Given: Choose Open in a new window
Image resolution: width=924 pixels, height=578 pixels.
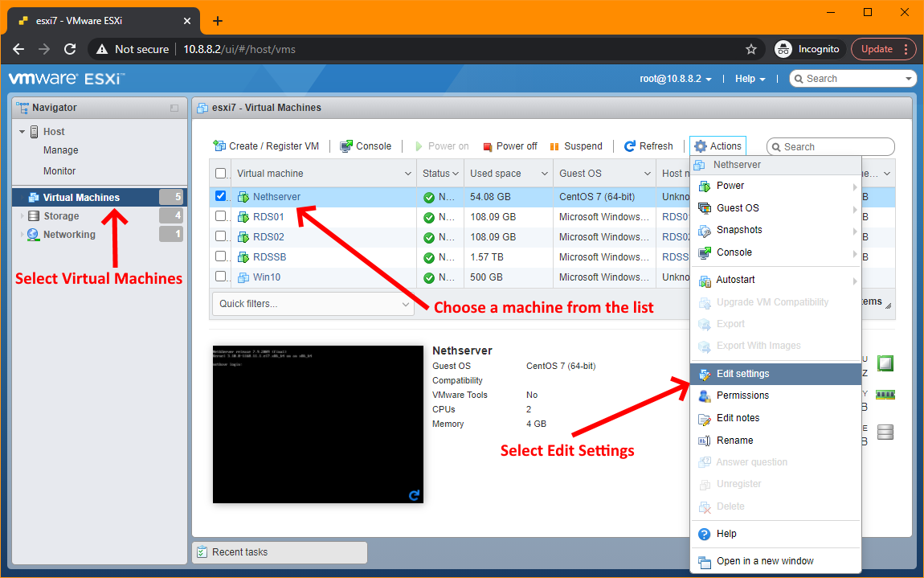Looking at the screenshot, I should (x=775, y=561).
